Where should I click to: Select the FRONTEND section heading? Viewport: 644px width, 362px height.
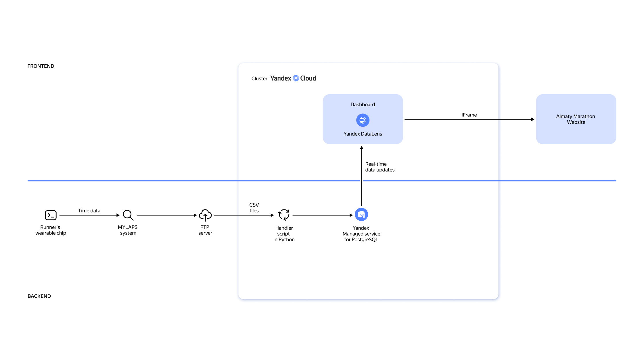click(41, 66)
